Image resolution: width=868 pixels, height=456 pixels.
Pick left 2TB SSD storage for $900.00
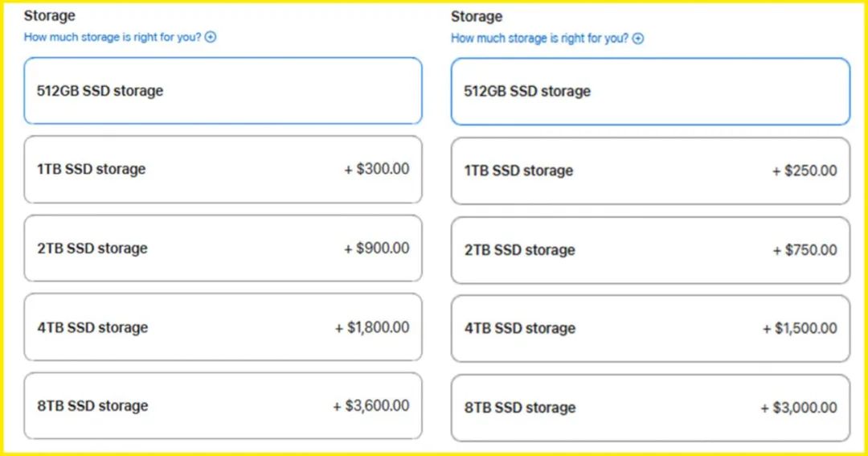click(x=223, y=249)
